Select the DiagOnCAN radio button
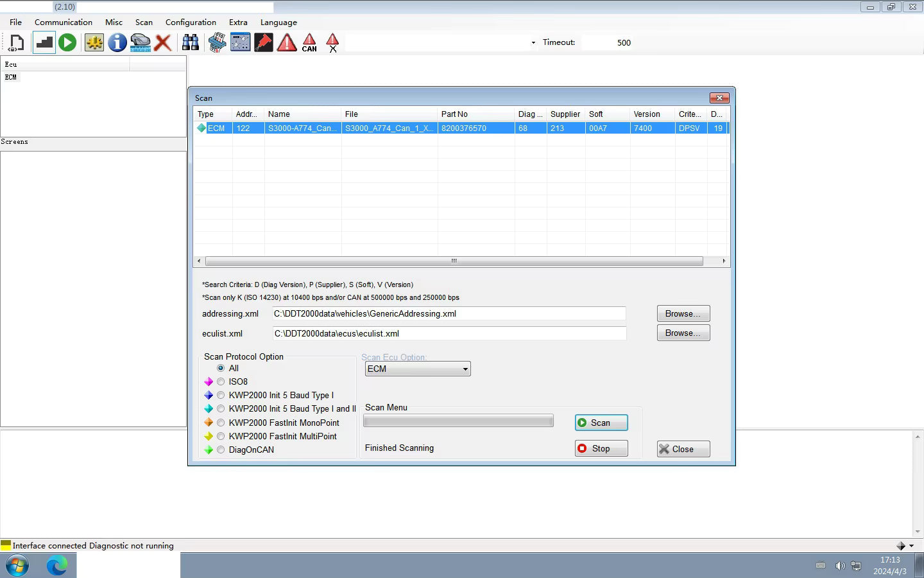This screenshot has height=578, width=924. pos(221,450)
